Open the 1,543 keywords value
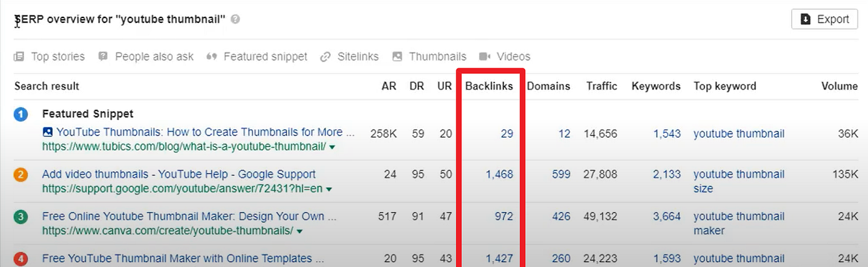868x267 pixels. click(x=666, y=133)
